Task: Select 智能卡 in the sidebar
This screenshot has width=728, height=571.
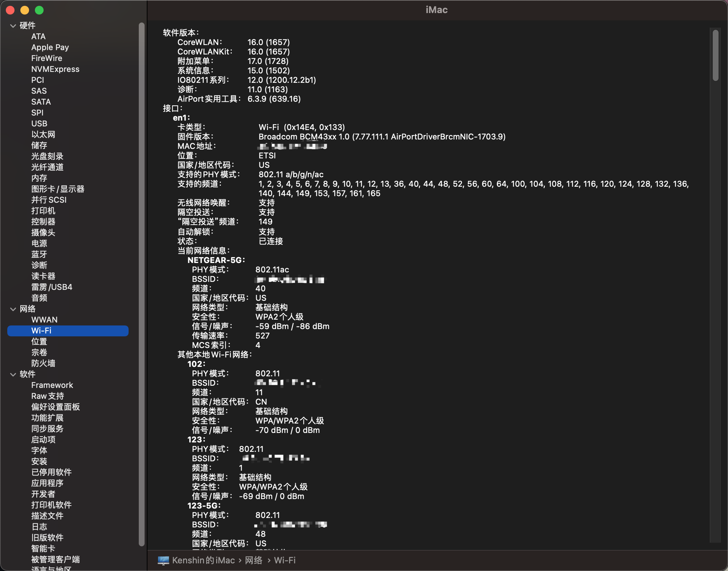Action: coord(43,548)
